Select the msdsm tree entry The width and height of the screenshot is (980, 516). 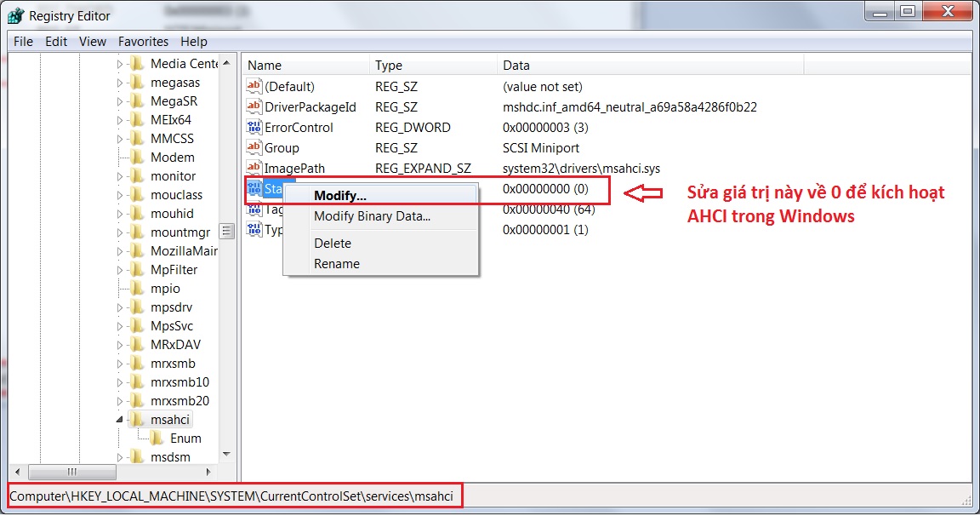170,457
